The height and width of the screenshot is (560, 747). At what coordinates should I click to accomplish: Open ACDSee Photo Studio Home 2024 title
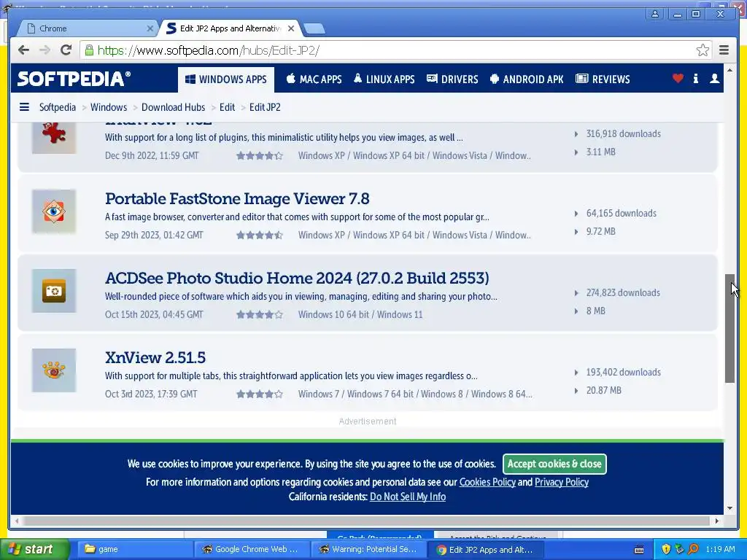point(298,278)
